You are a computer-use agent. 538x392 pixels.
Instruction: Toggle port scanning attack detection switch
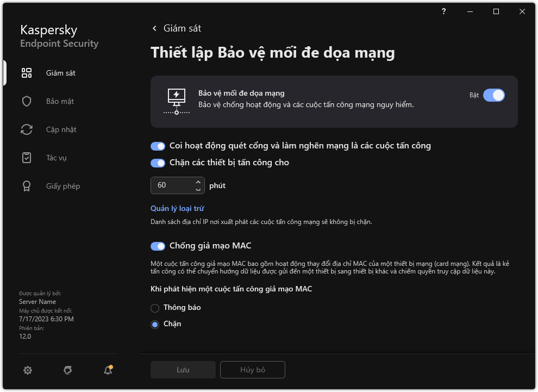point(158,146)
